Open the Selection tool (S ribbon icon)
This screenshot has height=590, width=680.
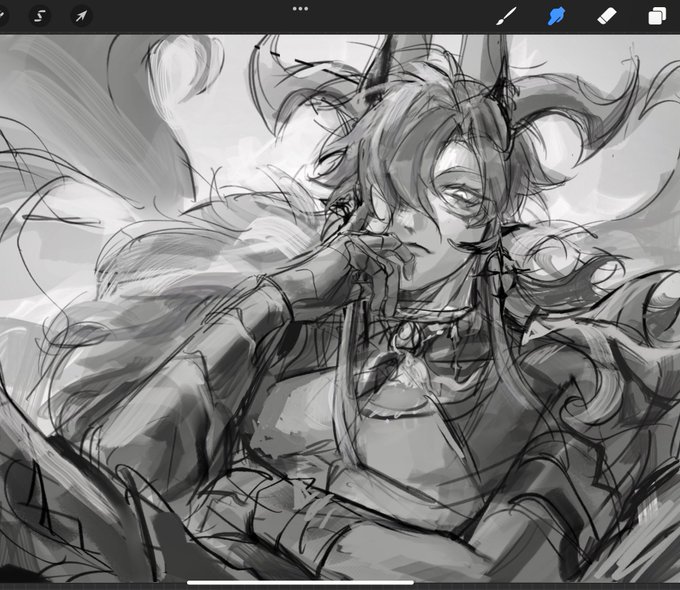tap(39, 16)
